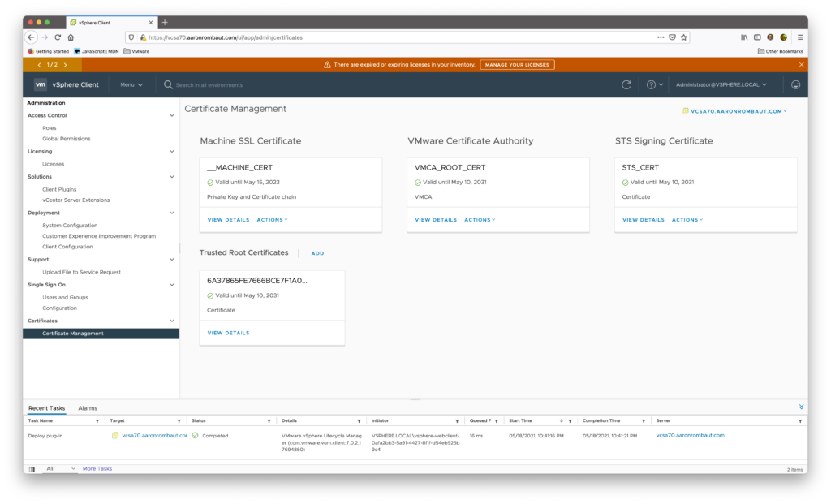Open the More Tasks link

point(97,468)
